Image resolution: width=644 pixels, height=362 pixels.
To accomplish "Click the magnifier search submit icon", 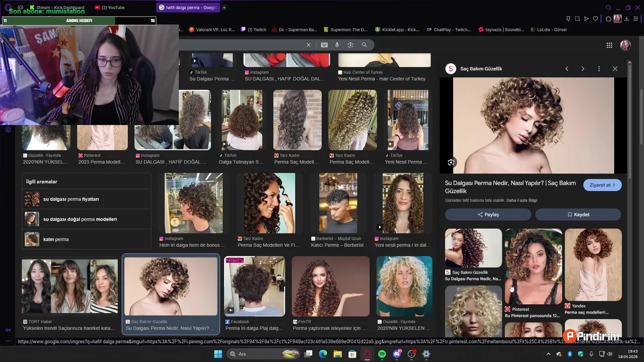I will (364, 45).
